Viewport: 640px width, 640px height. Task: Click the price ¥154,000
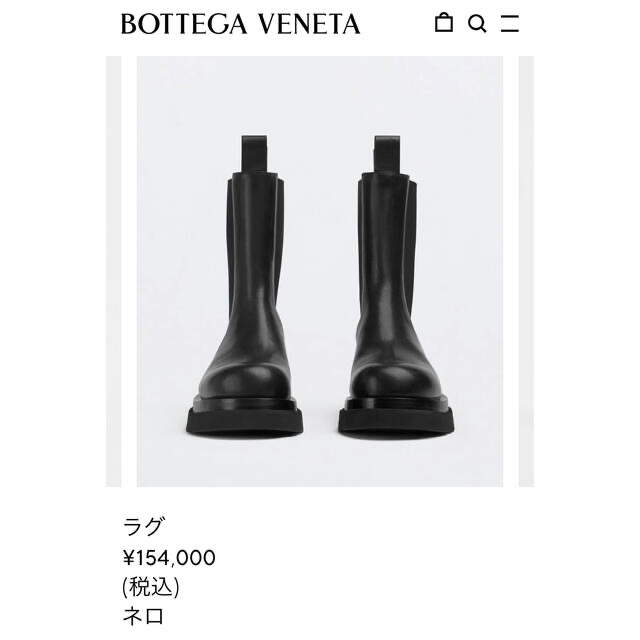(169, 558)
